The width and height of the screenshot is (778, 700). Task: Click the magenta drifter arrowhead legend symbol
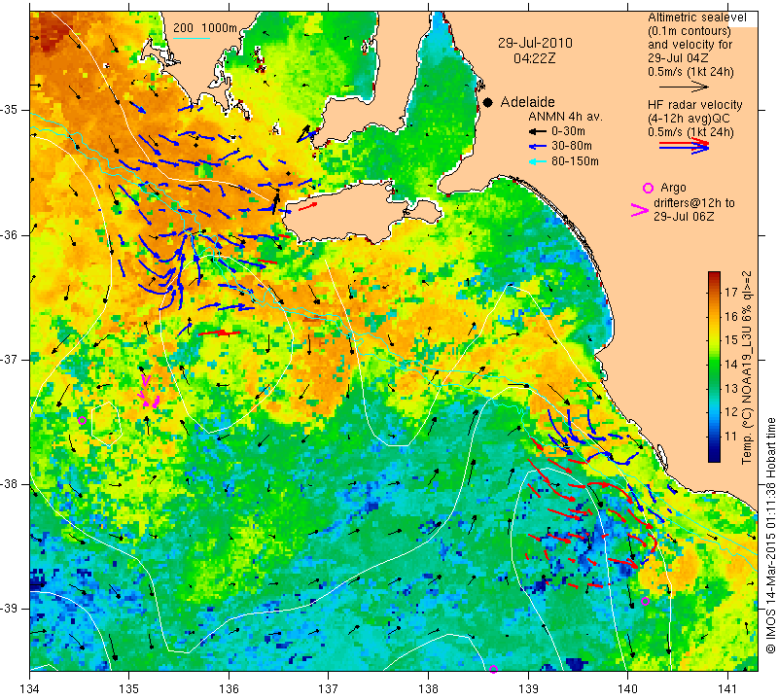(x=640, y=210)
